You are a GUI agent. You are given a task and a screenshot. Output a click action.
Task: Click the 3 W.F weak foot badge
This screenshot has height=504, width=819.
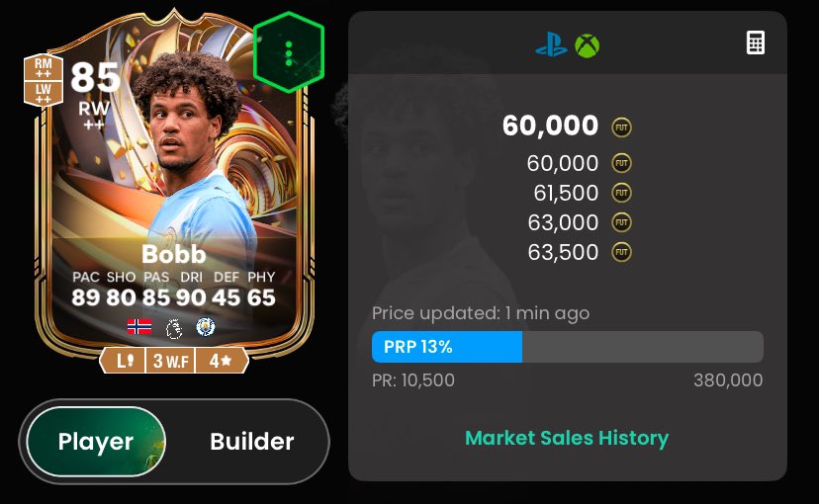click(x=170, y=361)
